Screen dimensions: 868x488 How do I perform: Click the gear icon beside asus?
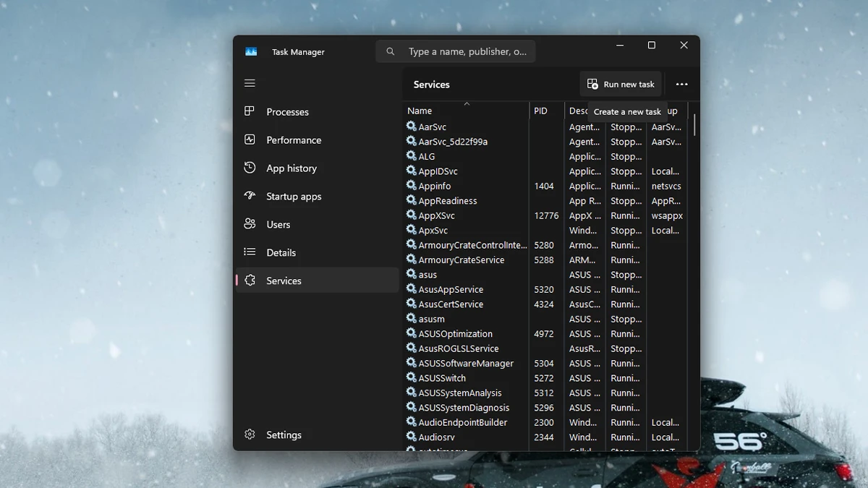tap(411, 275)
